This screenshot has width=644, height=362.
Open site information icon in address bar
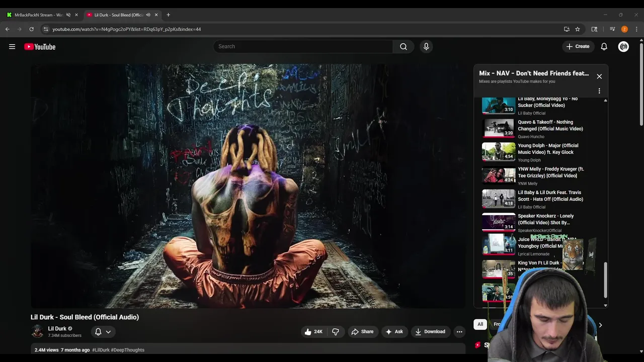pos(46,29)
